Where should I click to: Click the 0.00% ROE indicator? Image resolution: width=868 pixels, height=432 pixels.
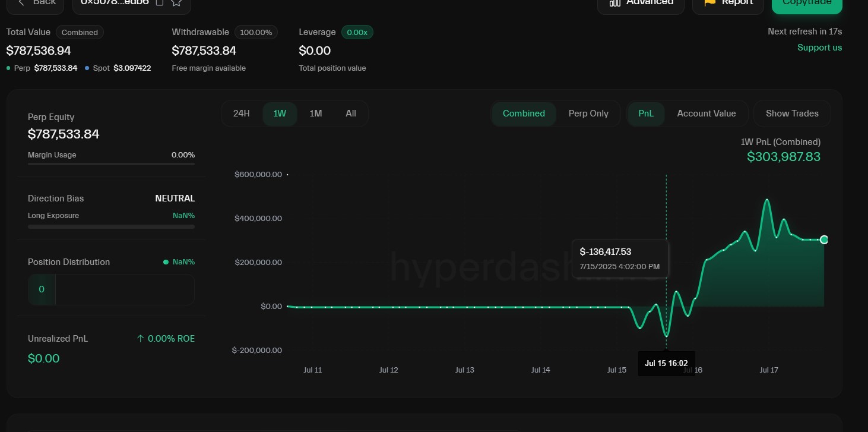point(166,339)
